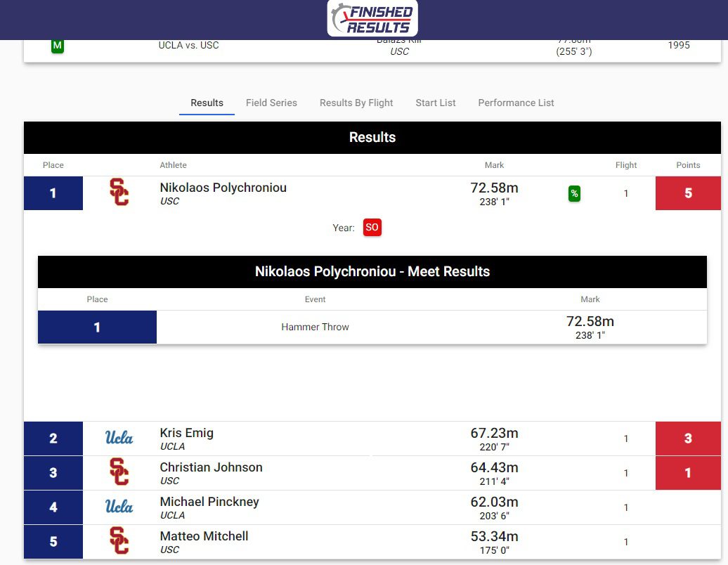Open the Performance List tab
Viewport: 728px width, 565px height.
[x=516, y=103]
